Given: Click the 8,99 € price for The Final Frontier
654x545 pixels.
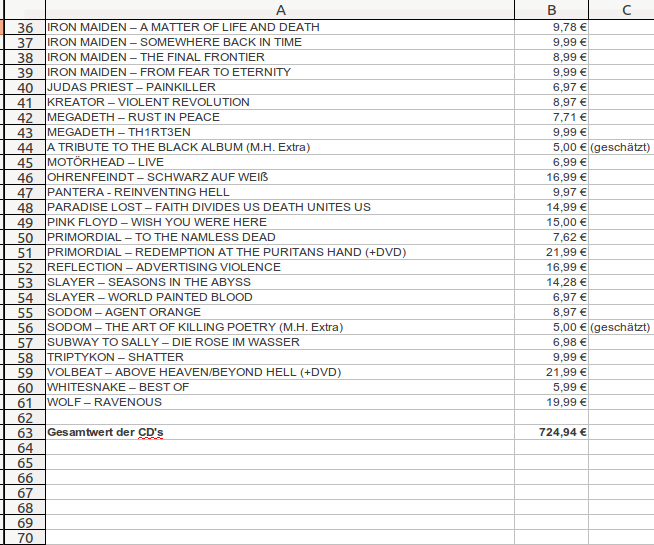Looking at the screenshot, I should (x=551, y=58).
